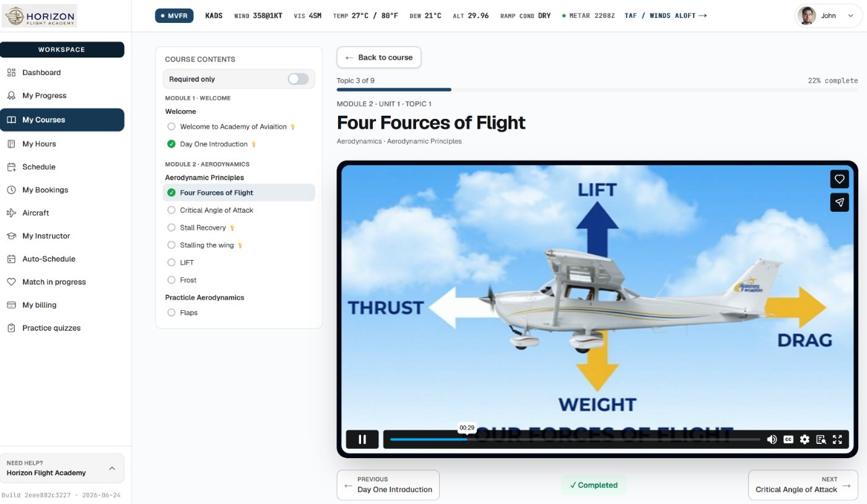Click lightbulb icon beside Welcome to Academy

(293, 127)
